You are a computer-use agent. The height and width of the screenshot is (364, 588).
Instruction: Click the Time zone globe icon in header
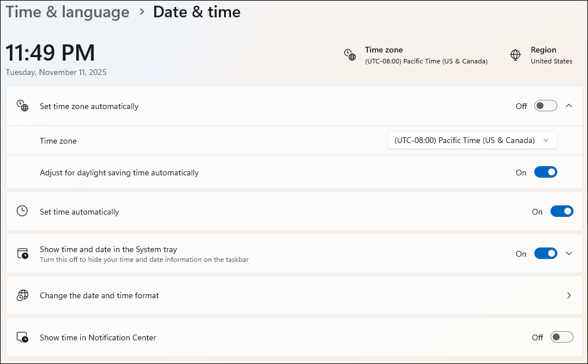[x=350, y=55]
